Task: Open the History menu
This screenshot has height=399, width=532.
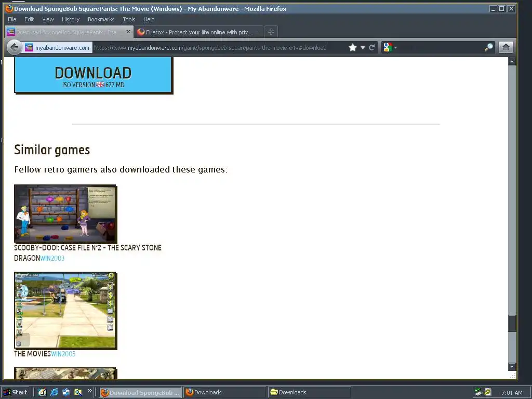Action: [x=71, y=19]
